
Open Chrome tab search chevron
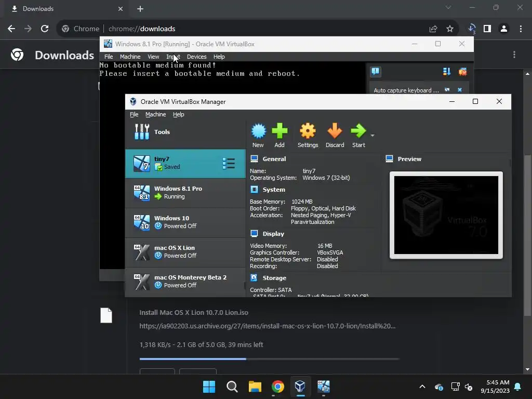tap(448, 7)
